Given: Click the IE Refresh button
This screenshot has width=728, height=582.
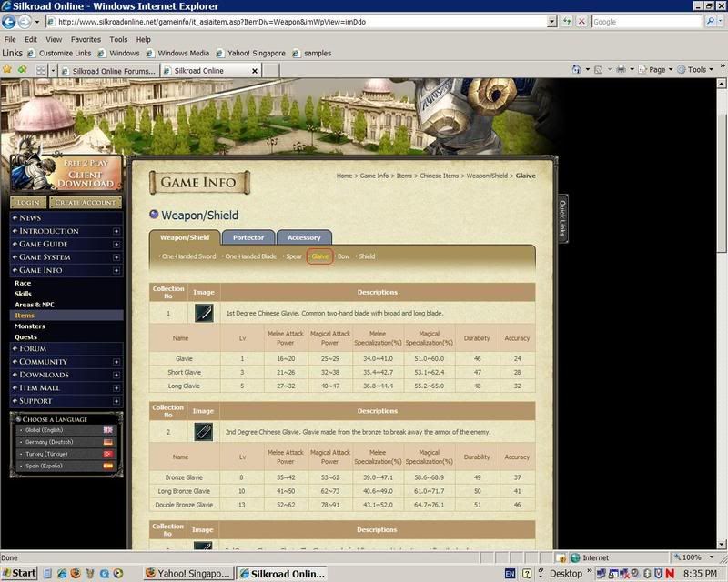Looking at the screenshot, I should (x=568, y=21).
